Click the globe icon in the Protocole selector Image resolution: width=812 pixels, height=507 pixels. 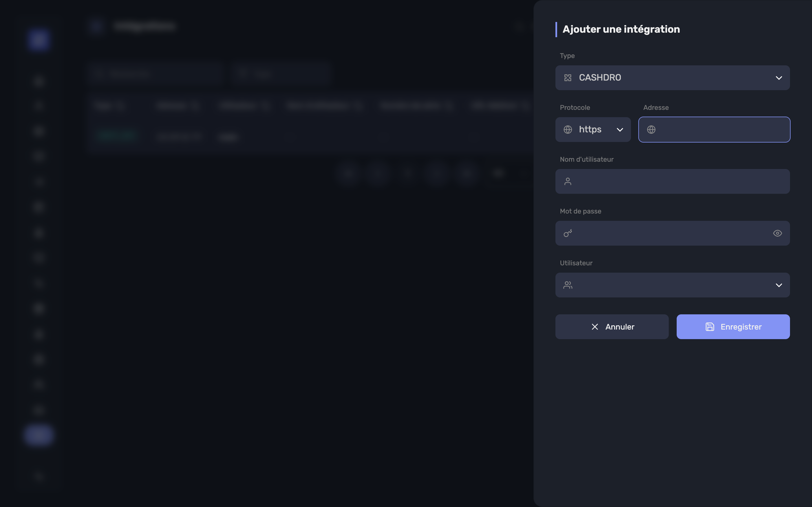point(568,130)
